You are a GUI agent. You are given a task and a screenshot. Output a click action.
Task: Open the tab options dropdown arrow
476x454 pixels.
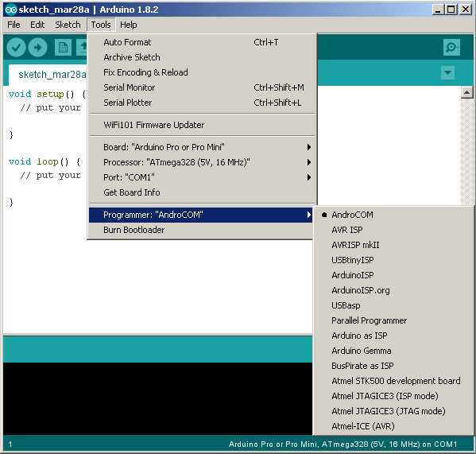[x=447, y=73]
